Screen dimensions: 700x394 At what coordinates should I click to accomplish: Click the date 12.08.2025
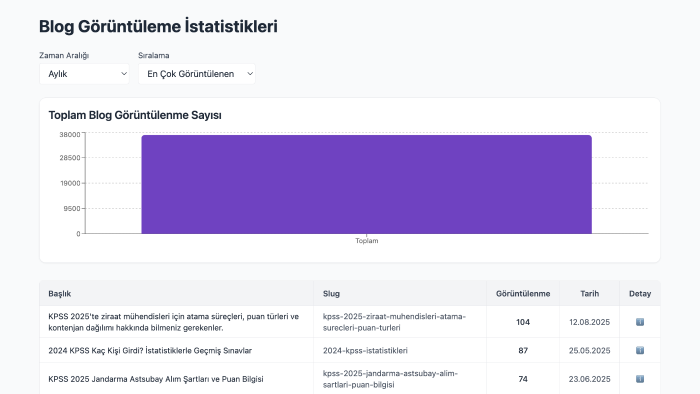click(x=589, y=322)
